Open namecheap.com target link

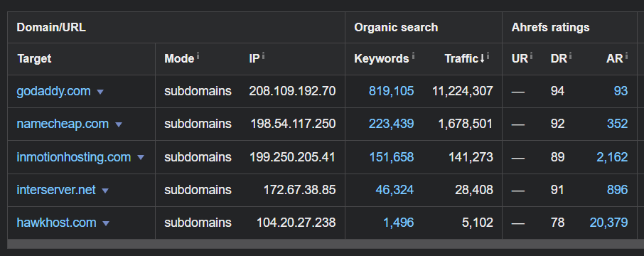tap(63, 124)
